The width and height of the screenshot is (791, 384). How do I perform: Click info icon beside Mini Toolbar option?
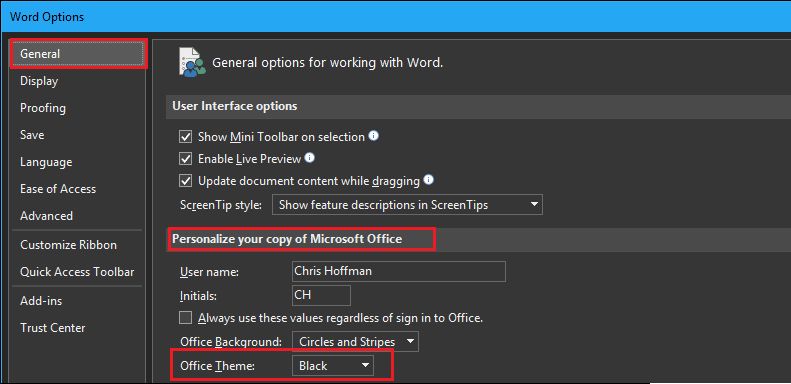[x=373, y=136]
